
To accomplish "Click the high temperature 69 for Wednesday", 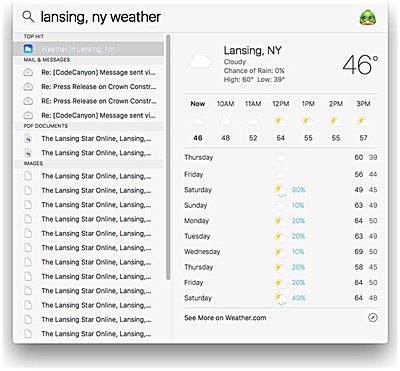I will tap(359, 252).
